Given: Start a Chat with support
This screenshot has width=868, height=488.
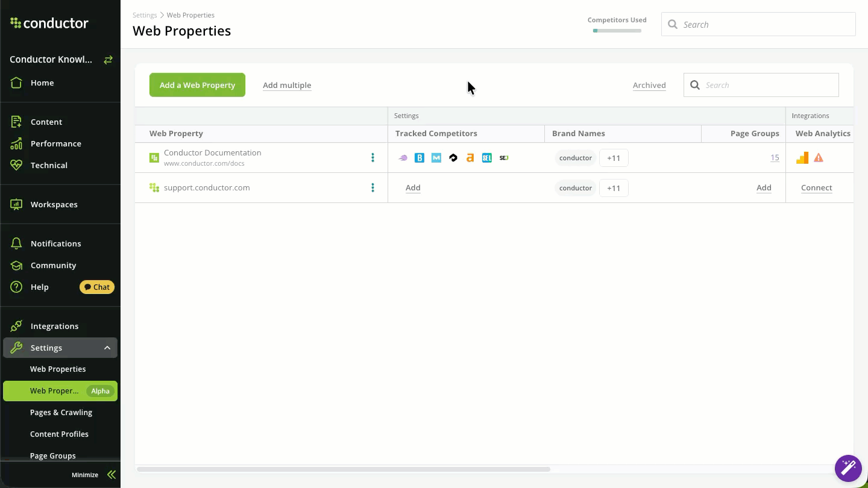Looking at the screenshot, I should coord(97,287).
